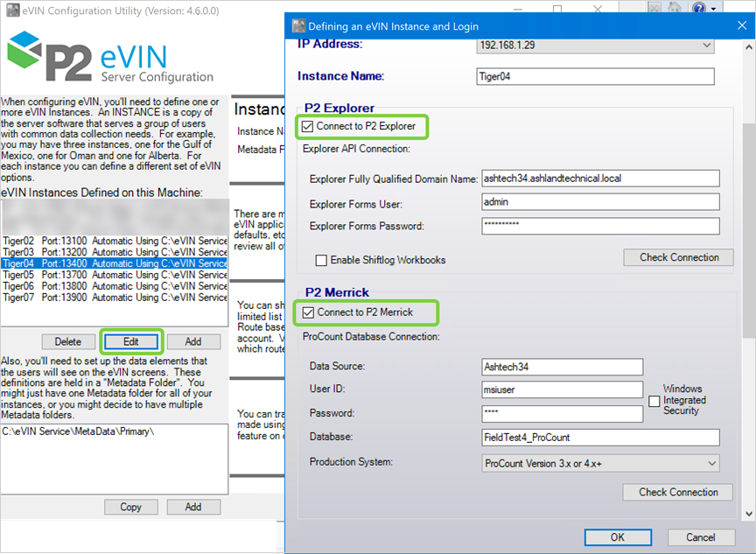The image size is (756, 554).
Task: Click the eVIN Configuration Utility title icon
Action: (10, 11)
